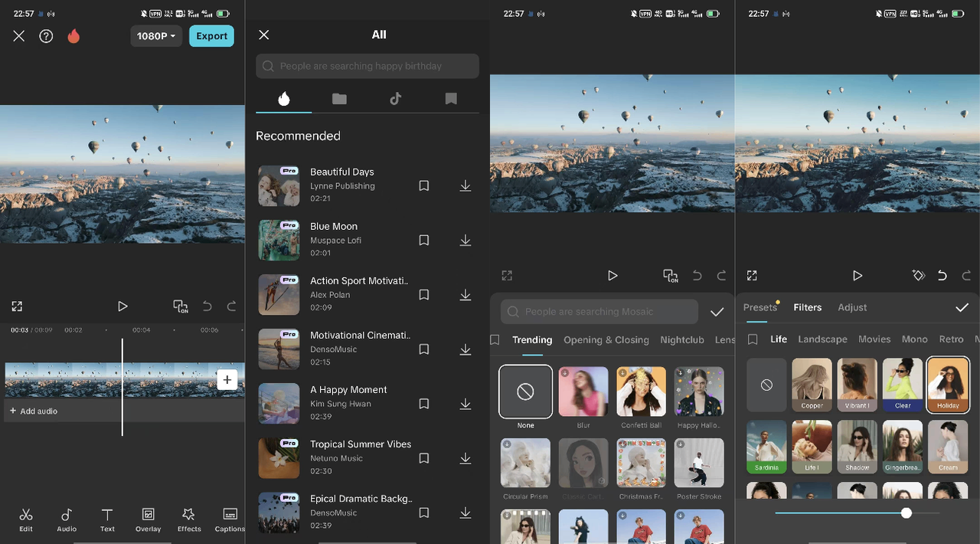This screenshot has height=544, width=980.
Task: Open the TikTok music tab icon
Action: tap(395, 98)
